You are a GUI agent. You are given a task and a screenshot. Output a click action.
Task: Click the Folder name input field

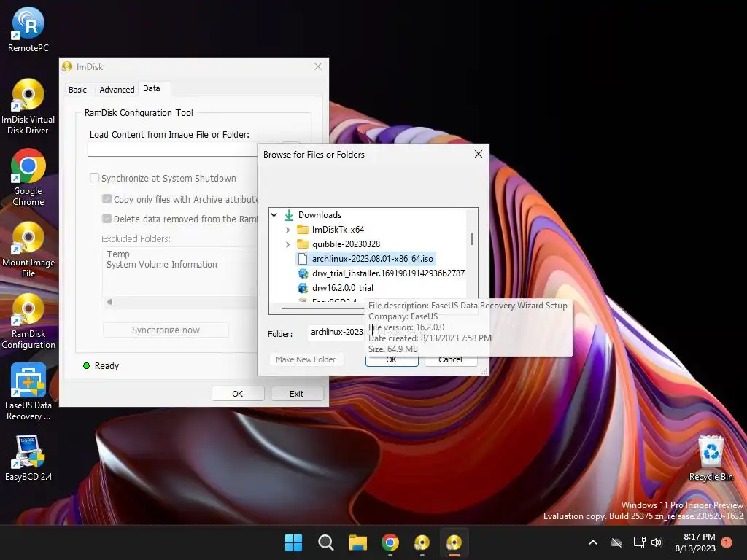336,332
